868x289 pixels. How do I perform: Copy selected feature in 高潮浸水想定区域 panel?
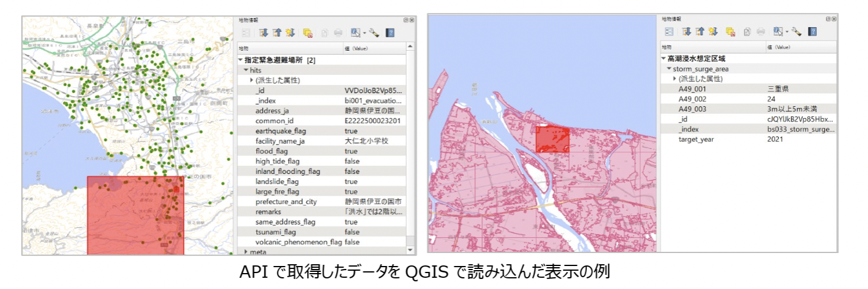pyautogui.click(x=747, y=32)
